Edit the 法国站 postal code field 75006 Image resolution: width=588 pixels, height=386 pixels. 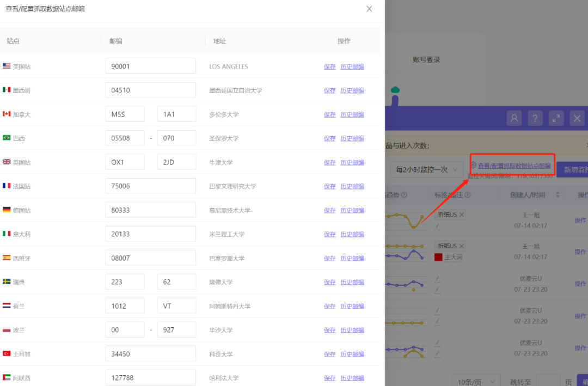coord(150,186)
